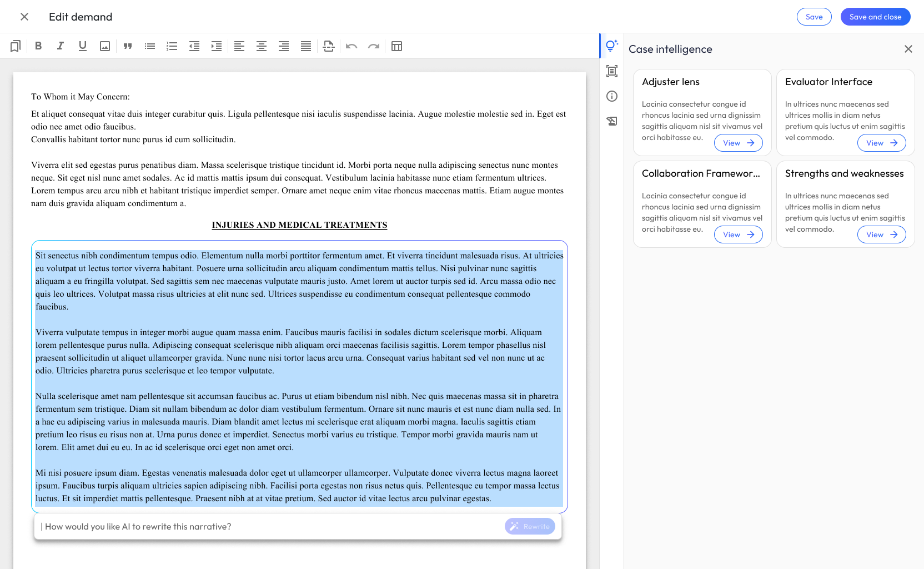
Task: Close the Case intelligence panel
Action: [x=908, y=49]
